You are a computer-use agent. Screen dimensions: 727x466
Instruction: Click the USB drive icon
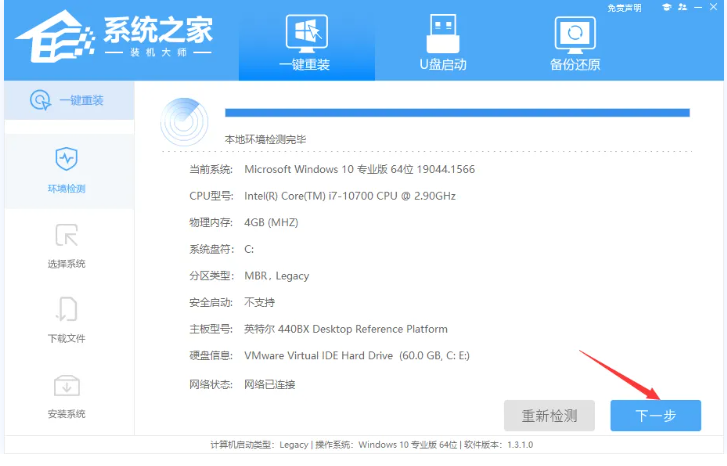(x=443, y=33)
